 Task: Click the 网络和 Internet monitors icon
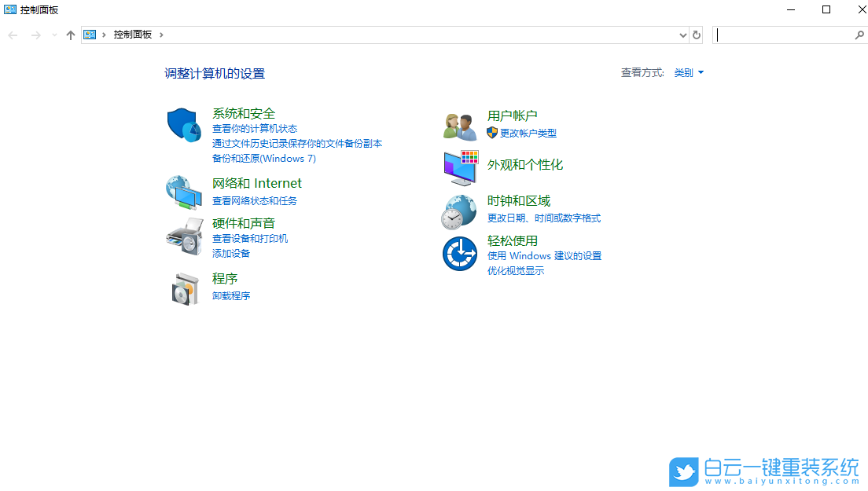click(183, 192)
